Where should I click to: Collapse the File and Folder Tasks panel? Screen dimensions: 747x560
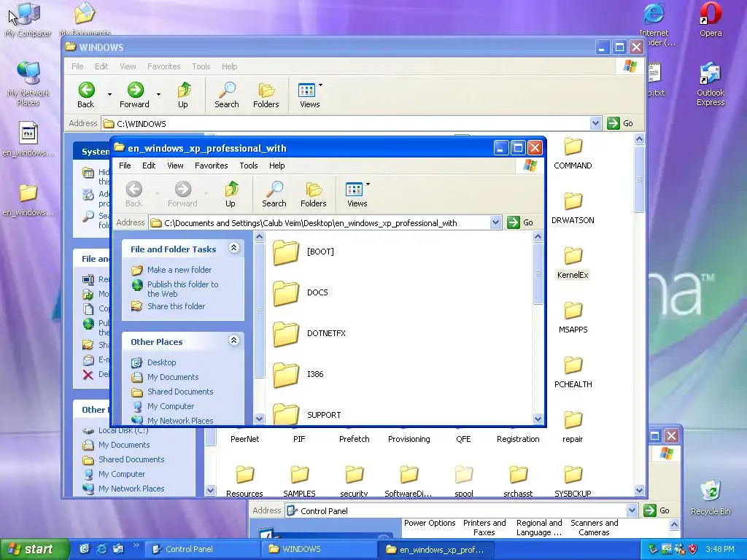pos(234,248)
